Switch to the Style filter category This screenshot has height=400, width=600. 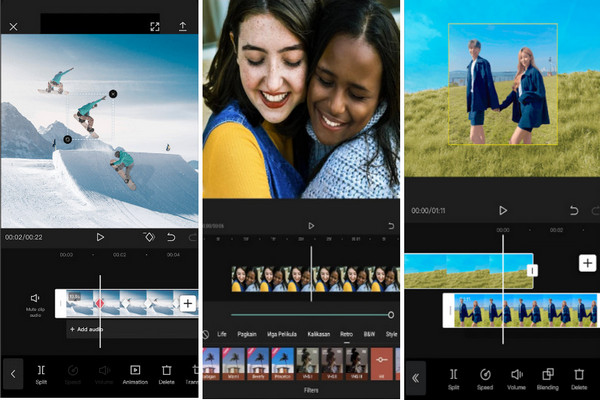391,334
